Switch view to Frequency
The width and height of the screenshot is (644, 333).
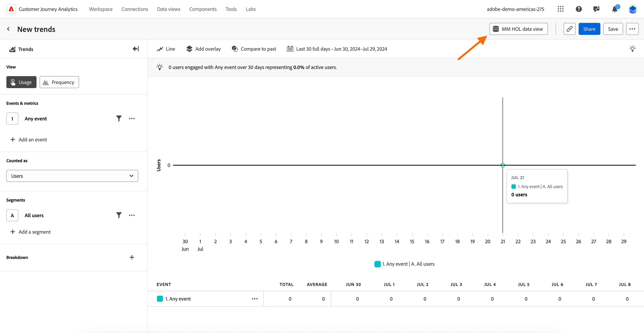[59, 82]
